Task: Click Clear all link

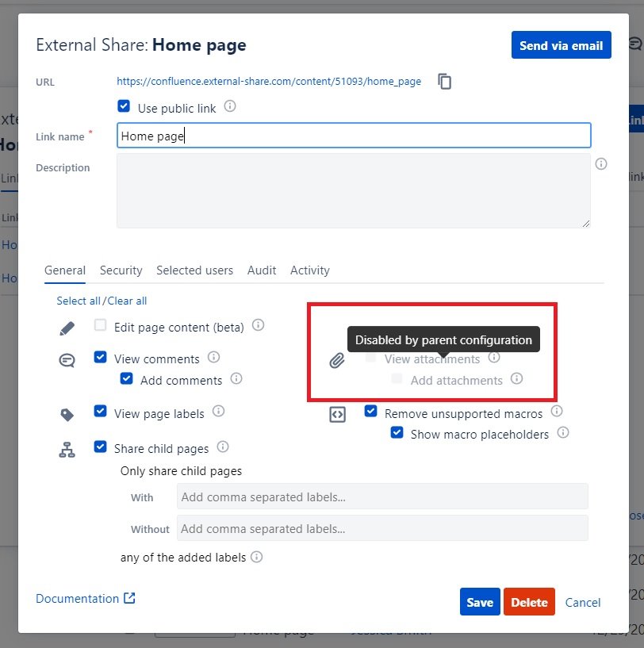Action: click(x=127, y=301)
